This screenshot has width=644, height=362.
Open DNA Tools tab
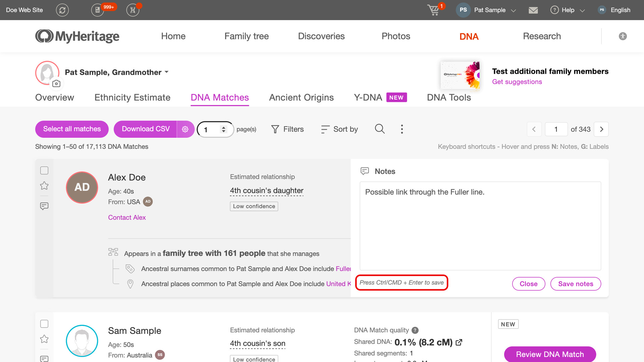(449, 98)
